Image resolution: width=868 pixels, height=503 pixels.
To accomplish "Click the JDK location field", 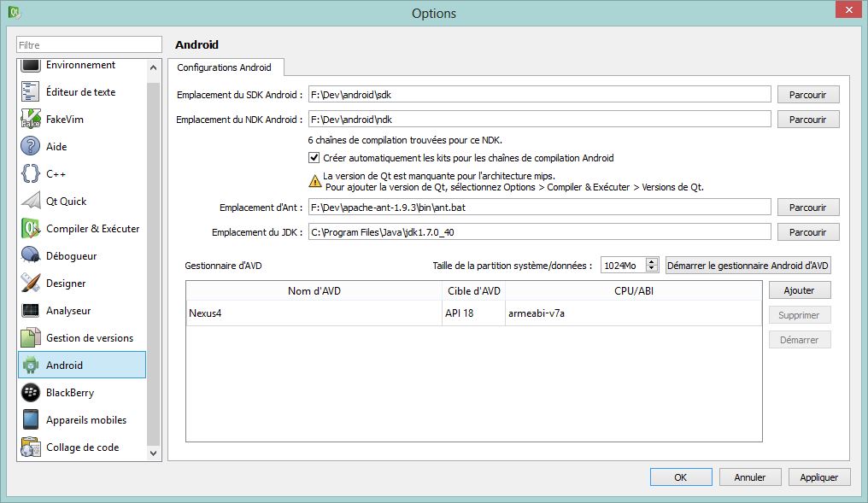I will tap(540, 232).
